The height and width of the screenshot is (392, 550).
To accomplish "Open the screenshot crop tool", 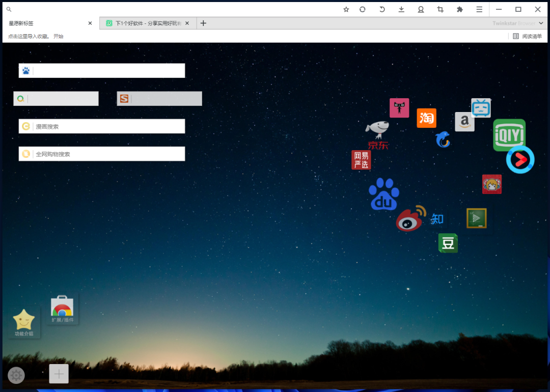I will click(441, 9).
